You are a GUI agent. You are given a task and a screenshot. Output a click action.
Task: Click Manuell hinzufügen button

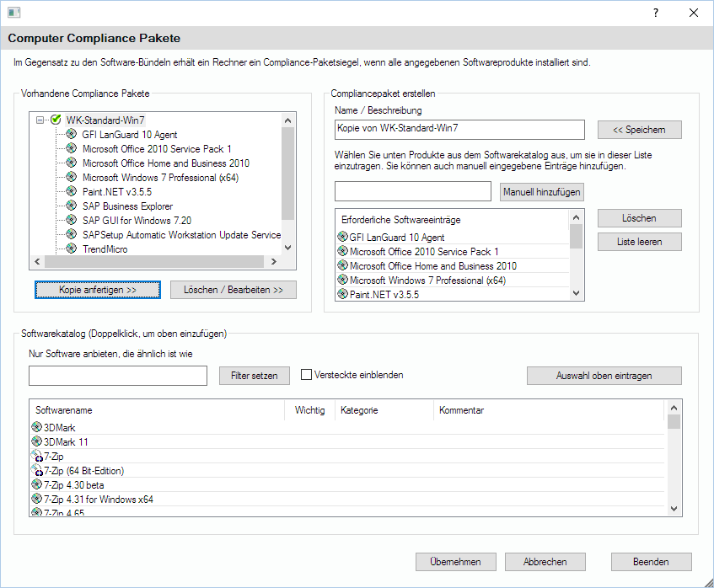(542, 192)
